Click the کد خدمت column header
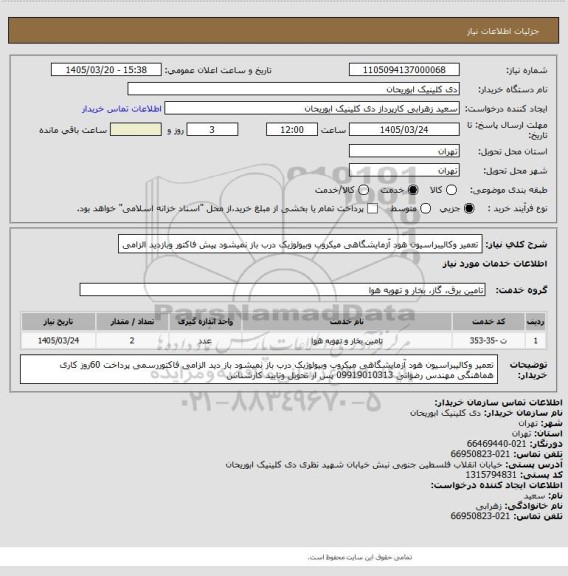Viewport: 568px width, 576px height. 488,322
